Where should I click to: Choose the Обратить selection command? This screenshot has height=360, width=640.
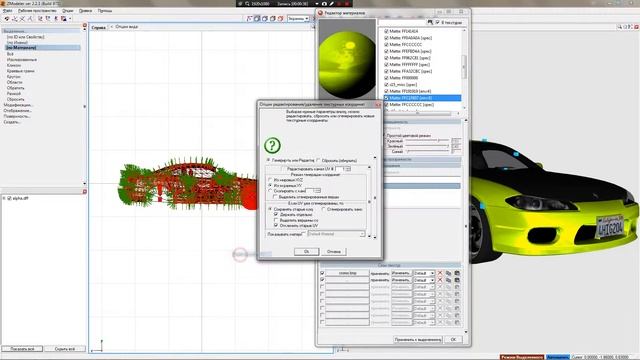[x=16, y=88]
